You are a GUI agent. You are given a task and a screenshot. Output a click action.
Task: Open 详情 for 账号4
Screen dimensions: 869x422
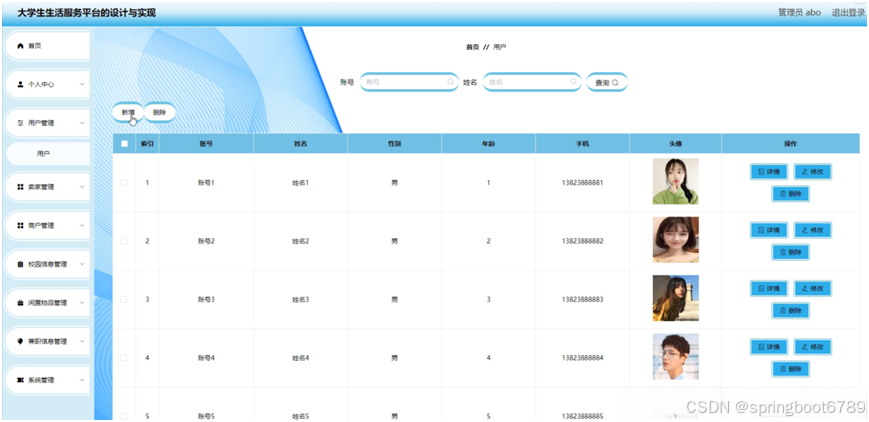(769, 347)
